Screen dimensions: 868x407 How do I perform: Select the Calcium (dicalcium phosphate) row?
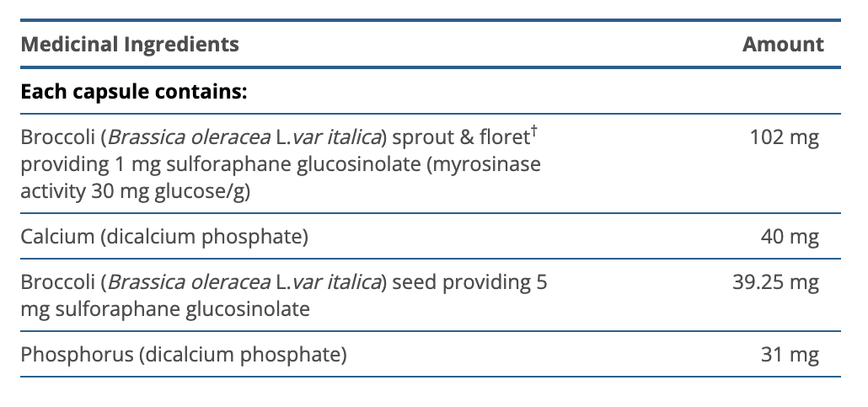click(x=164, y=237)
